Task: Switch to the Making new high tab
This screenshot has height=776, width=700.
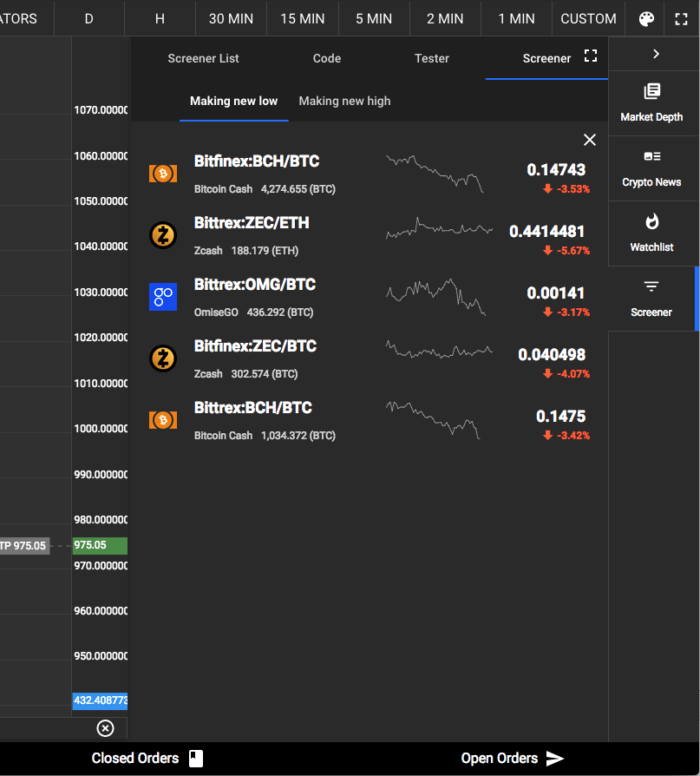Action: pos(344,101)
